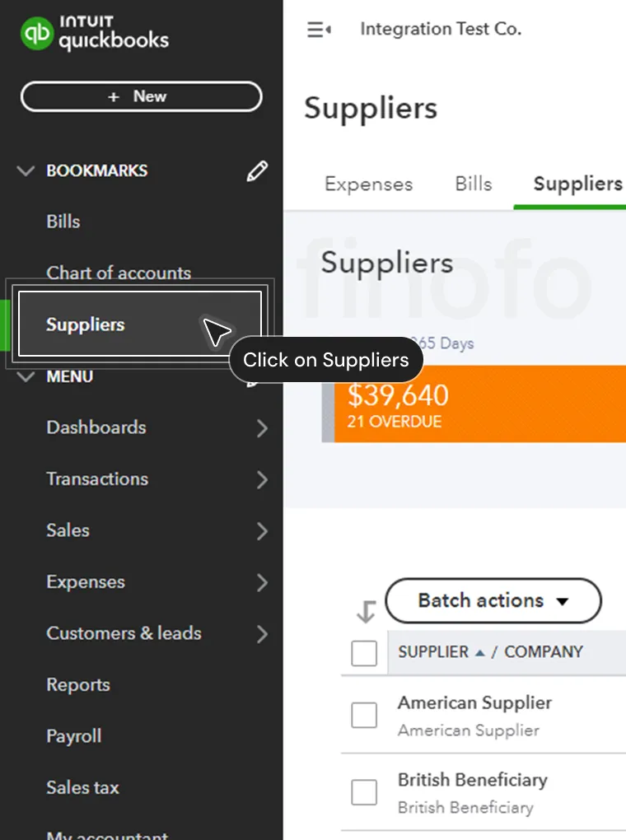The height and width of the screenshot is (840, 626).
Task: Click the Integration Test Co. company name
Action: click(441, 29)
